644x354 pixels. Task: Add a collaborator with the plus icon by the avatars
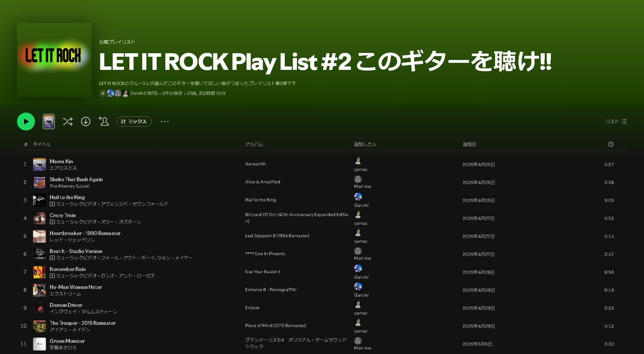pos(103,93)
